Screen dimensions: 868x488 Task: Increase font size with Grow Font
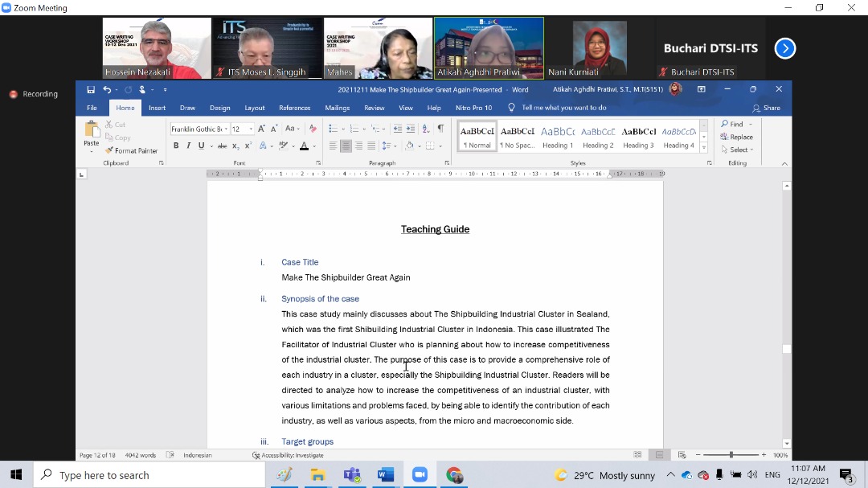(262, 129)
